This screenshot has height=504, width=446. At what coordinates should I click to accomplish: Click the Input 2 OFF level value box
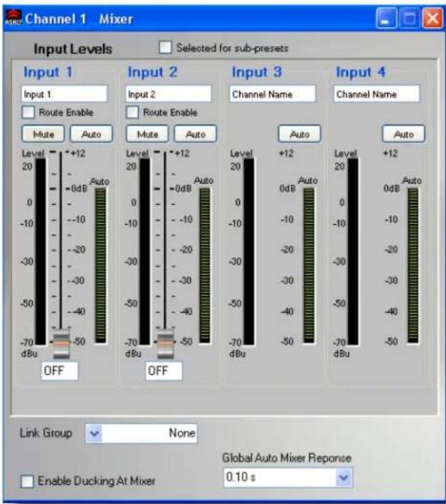pos(163,371)
